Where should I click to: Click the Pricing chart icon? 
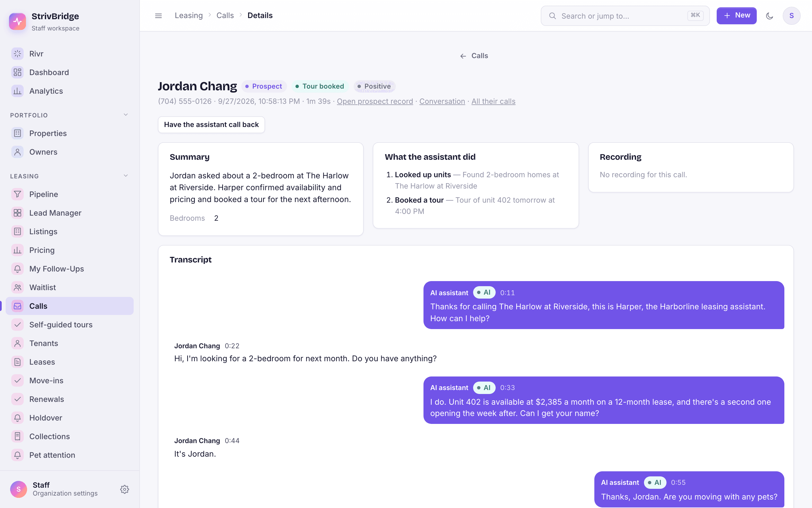coord(17,250)
